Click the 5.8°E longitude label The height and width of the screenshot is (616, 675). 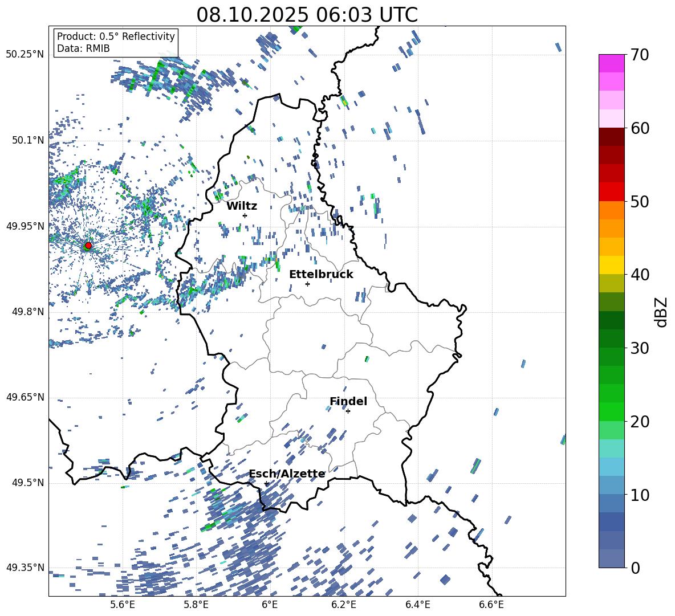(x=196, y=605)
